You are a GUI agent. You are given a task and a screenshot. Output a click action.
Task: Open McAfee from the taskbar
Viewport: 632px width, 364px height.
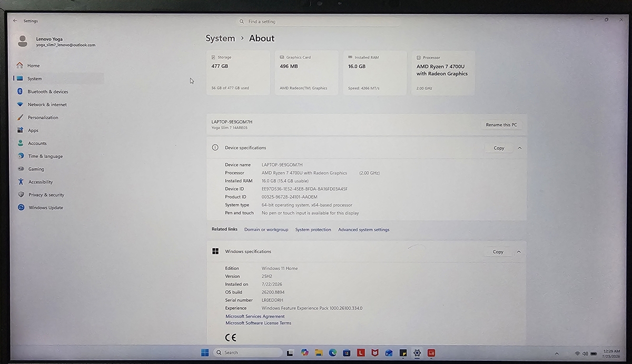(375, 352)
